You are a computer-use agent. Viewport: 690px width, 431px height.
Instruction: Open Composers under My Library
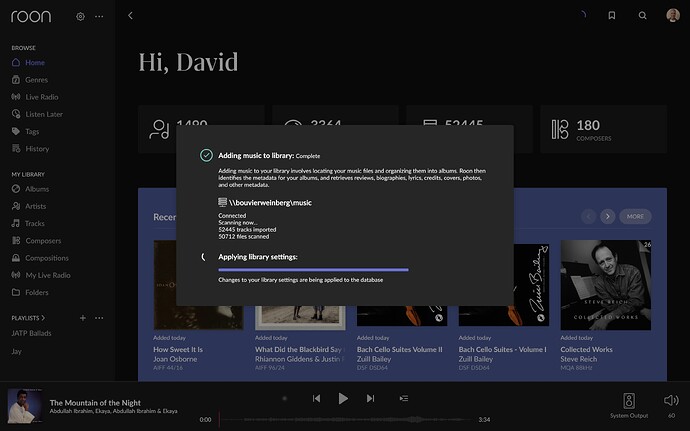coord(36,241)
